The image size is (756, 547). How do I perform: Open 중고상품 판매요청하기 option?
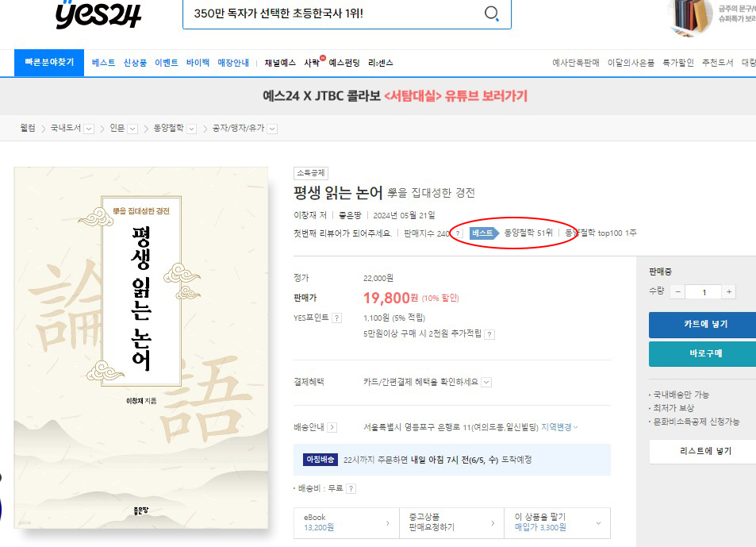tap(451, 522)
